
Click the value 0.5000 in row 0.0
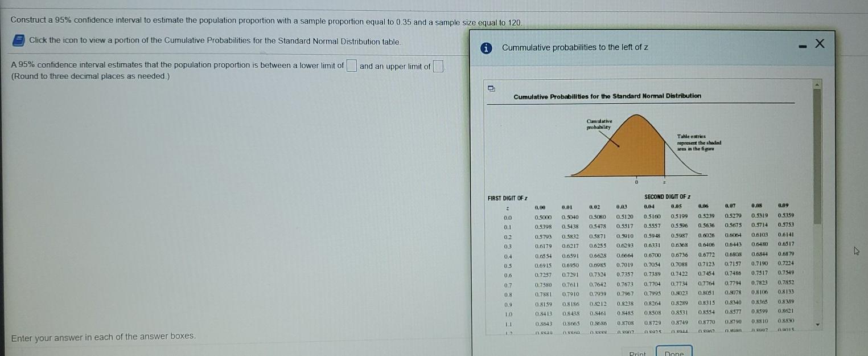coord(544,217)
